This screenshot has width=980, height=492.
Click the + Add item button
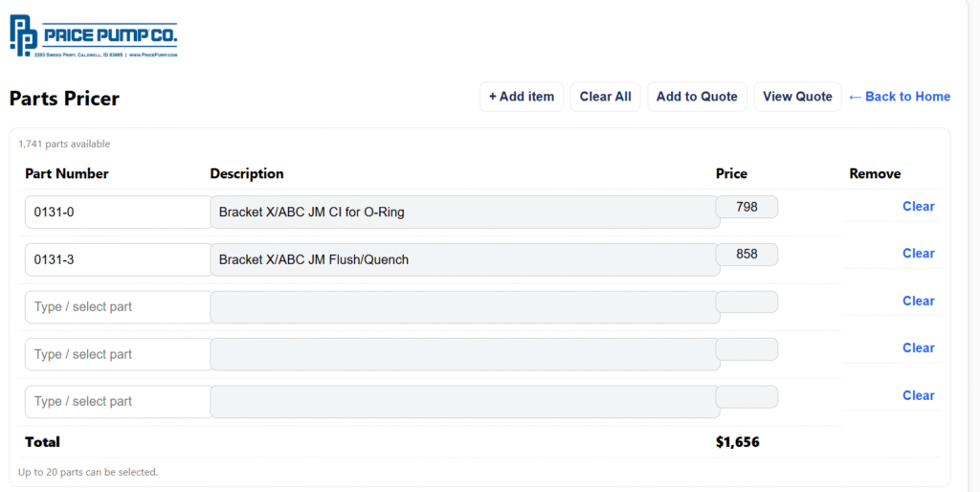coord(522,97)
